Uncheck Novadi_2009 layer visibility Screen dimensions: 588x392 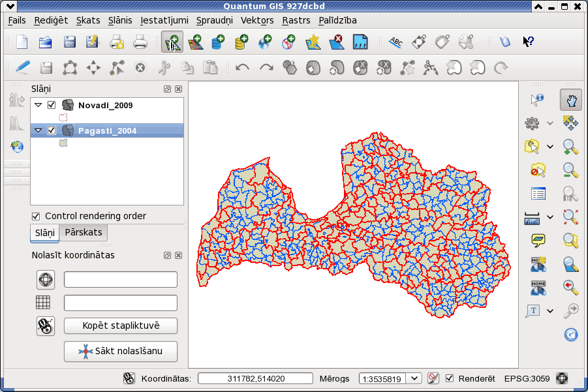coord(52,105)
